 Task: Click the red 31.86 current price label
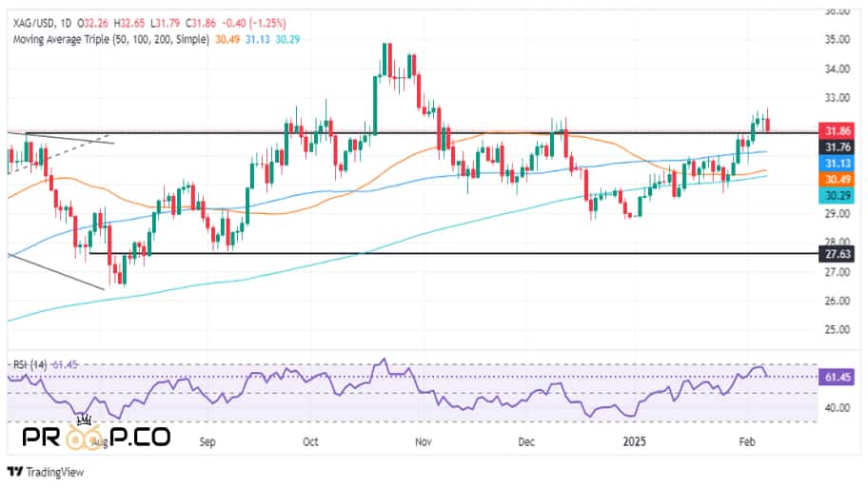click(x=837, y=131)
